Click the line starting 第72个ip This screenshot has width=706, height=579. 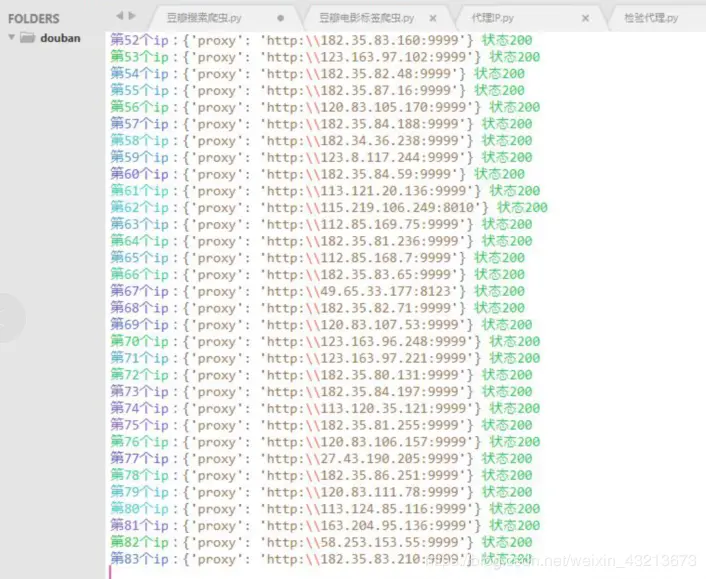(x=321, y=375)
